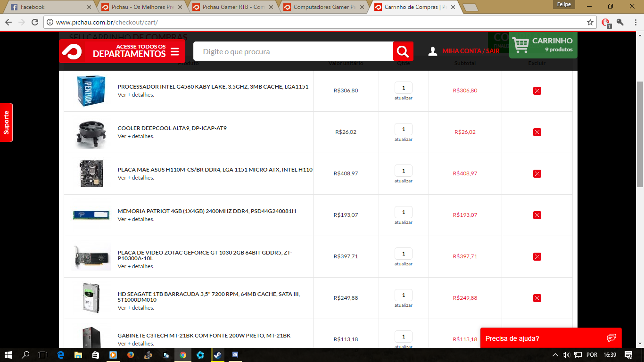The image size is (644, 362).
Task: Edit quantity field for Seagate HD
Action: [404, 295]
